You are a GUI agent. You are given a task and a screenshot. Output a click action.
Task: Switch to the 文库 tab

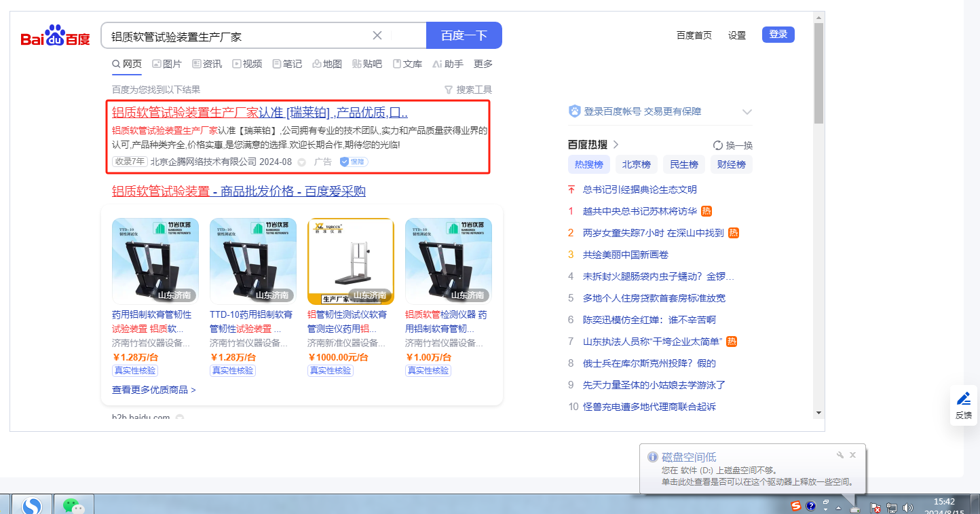(407, 64)
